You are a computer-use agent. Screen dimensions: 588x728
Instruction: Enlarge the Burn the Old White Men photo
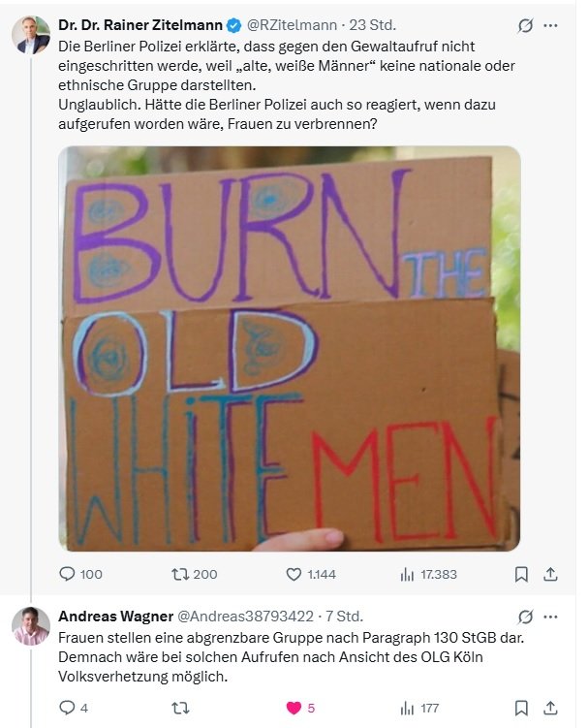[x=289, y=349]
